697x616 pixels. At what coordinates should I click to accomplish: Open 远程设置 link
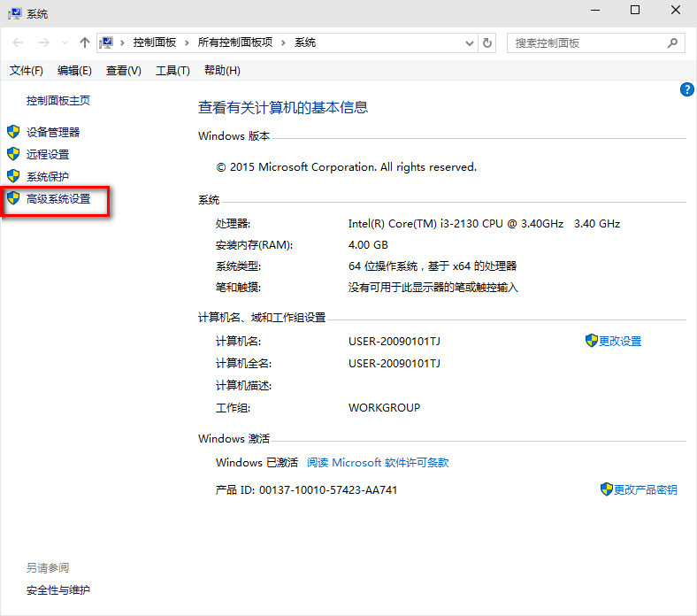pyautogui.click(x=48, y=154)
